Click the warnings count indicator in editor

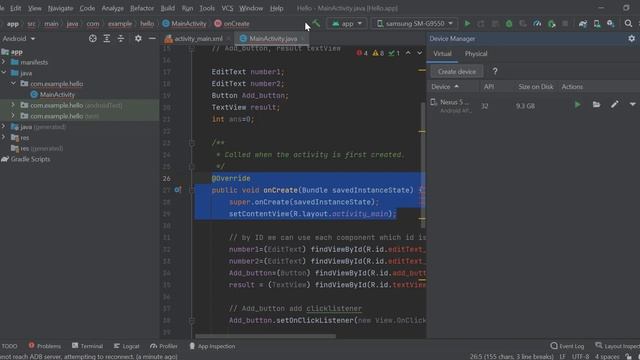pos(378,53)
